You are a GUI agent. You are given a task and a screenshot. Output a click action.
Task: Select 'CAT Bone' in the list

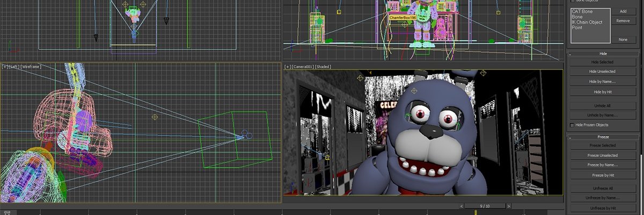click(x=583, y=11)
